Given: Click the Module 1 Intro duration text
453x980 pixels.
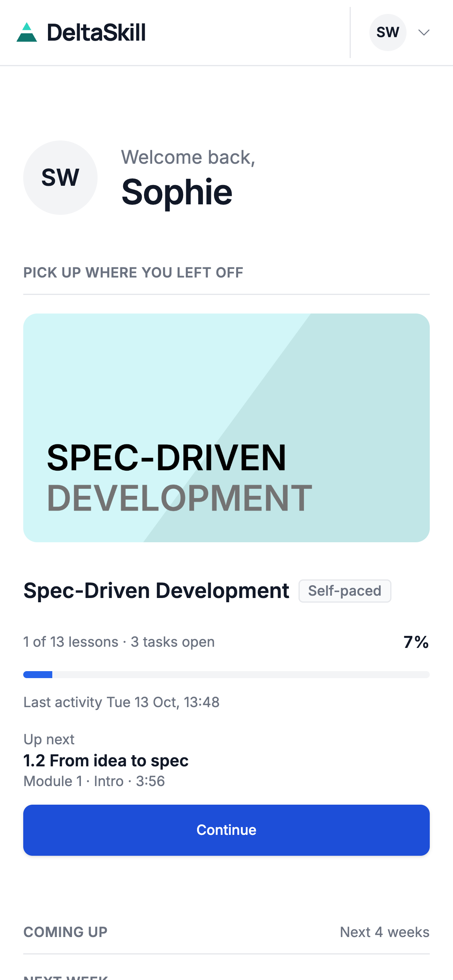Looking at the screenshot, I should 94,781.
